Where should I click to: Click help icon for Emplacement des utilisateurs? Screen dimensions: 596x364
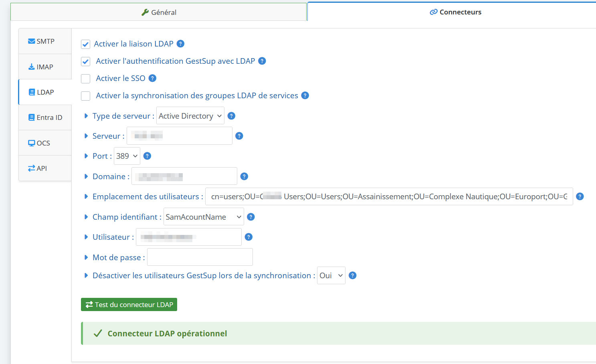pyautogui.click(x=580, y=196)
